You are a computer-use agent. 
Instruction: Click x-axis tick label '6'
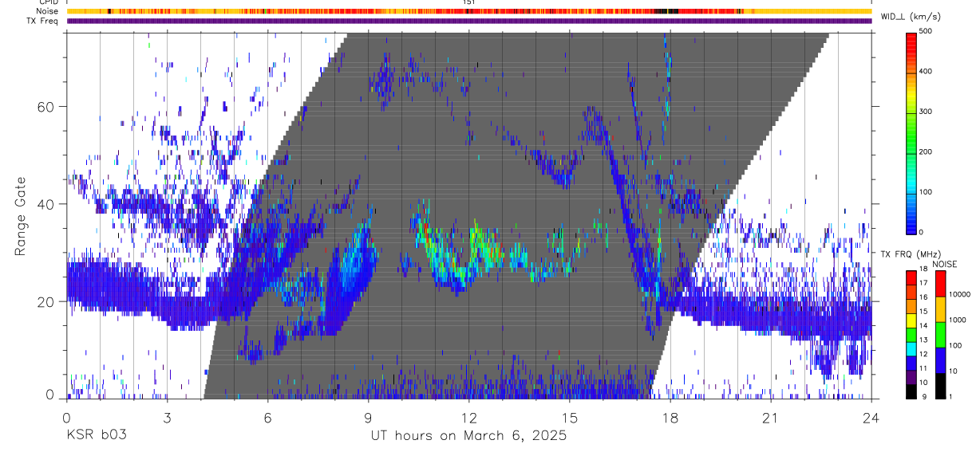[267, 418]
